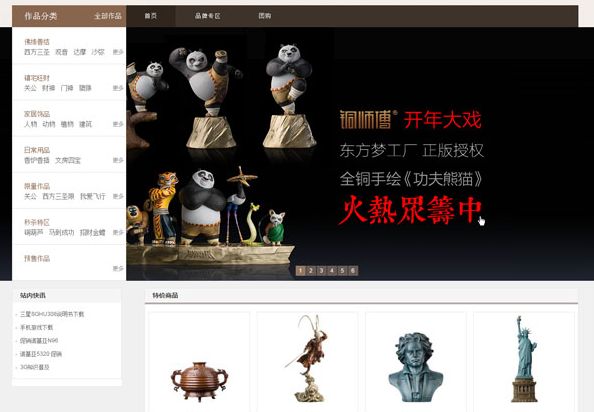Click the 站内快讯 panel header
Image resolution: width=594 pixels, height=412 pixels.
33,295
